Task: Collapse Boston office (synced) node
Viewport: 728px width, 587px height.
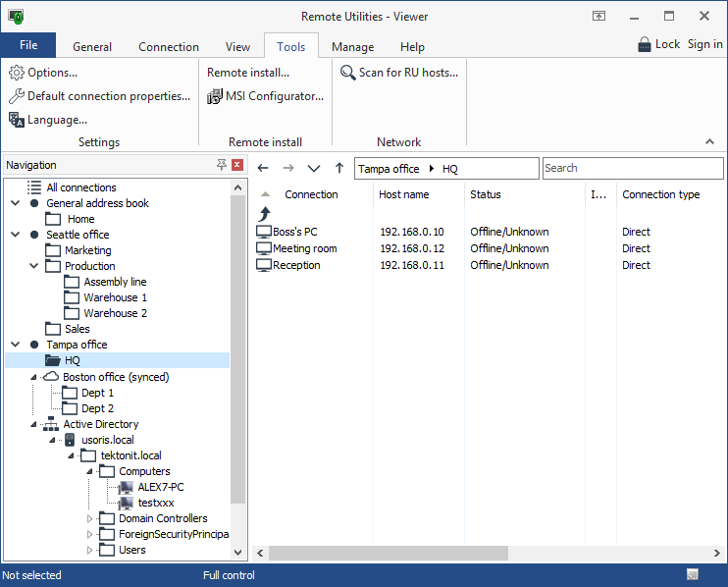Action: point(33,377)
